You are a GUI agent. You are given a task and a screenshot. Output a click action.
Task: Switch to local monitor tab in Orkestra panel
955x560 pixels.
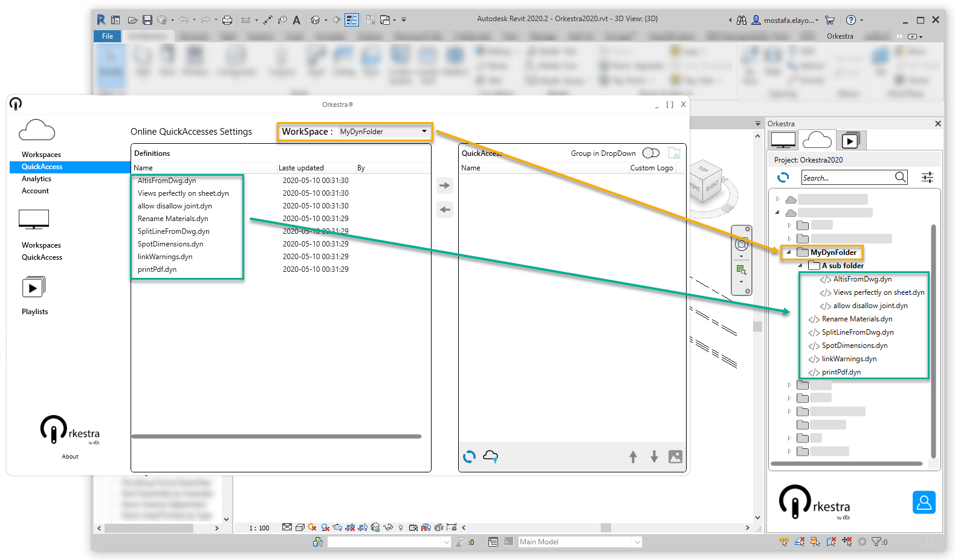(783, 140)
